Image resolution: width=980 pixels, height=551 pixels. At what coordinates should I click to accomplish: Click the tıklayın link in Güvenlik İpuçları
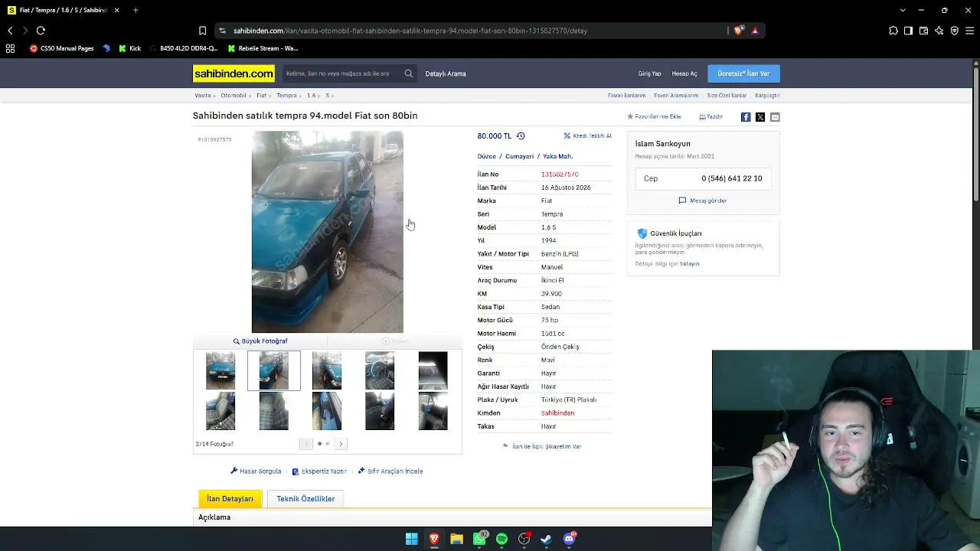[689, 264]
